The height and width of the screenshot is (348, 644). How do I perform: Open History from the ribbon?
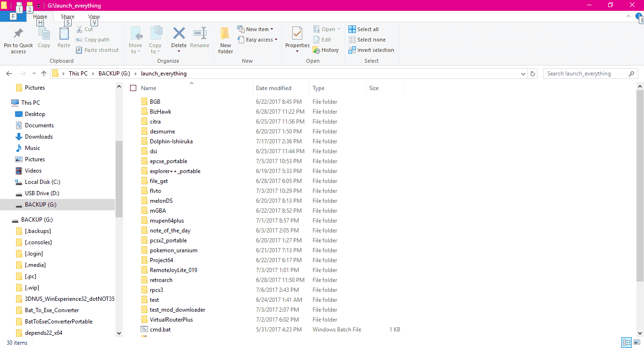click(x=326, y=50)
